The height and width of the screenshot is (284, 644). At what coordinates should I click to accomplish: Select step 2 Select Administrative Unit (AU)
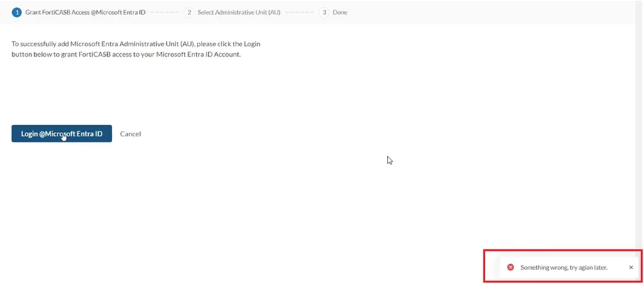(x=232, y=12)
